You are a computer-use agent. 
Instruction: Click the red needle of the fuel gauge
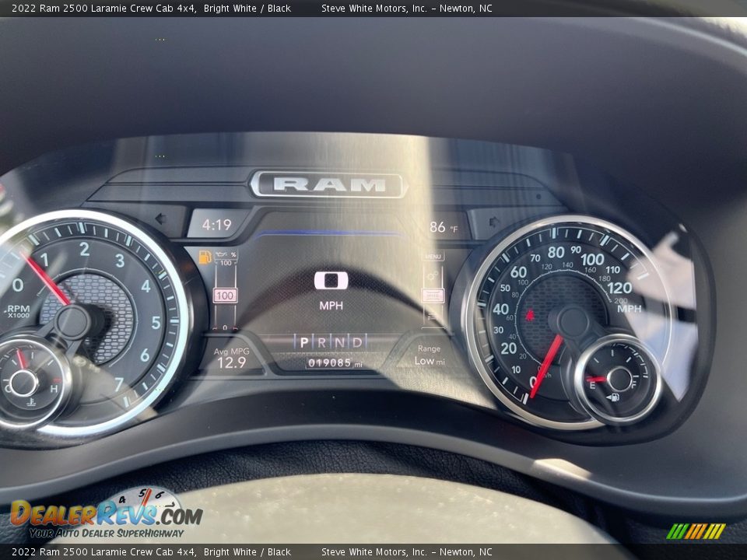point(597,380)
